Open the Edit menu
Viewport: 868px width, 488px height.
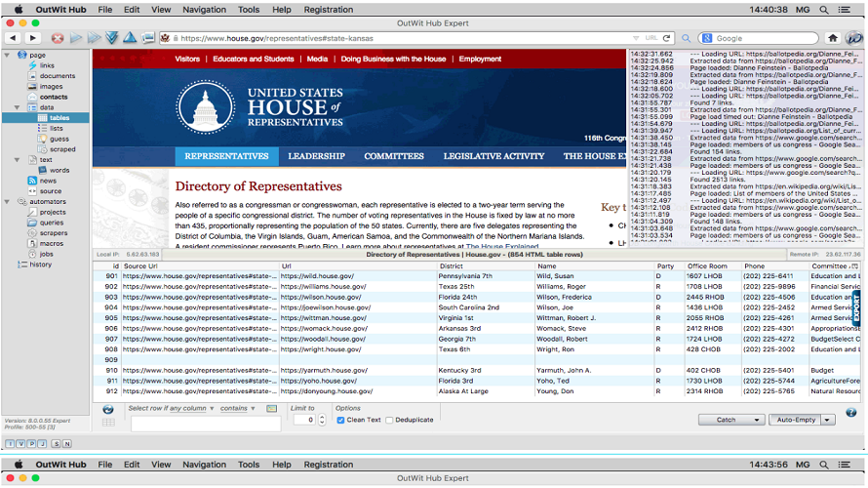coord(132,10)
